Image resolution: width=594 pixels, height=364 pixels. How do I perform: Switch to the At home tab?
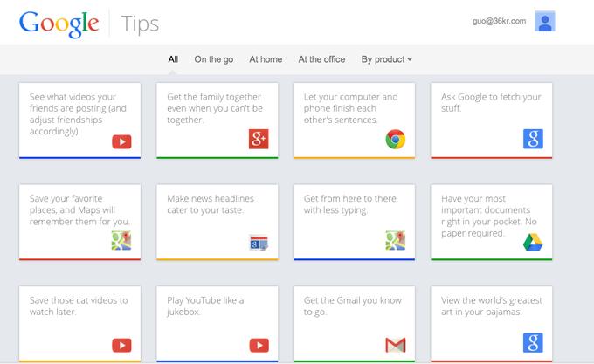[266, 59]
